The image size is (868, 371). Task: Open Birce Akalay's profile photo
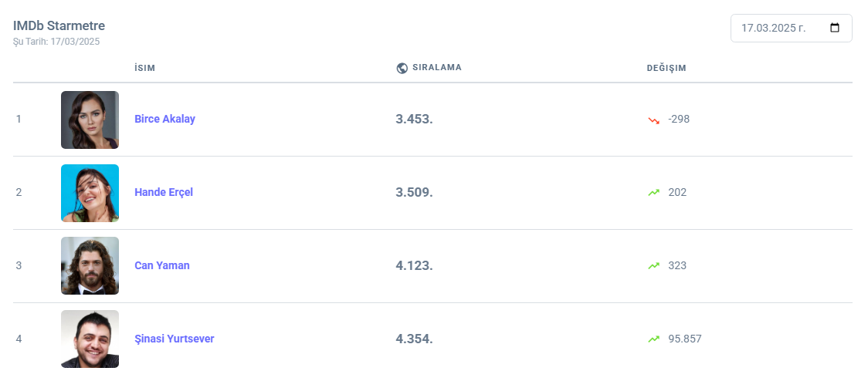[x=90, y=120]
